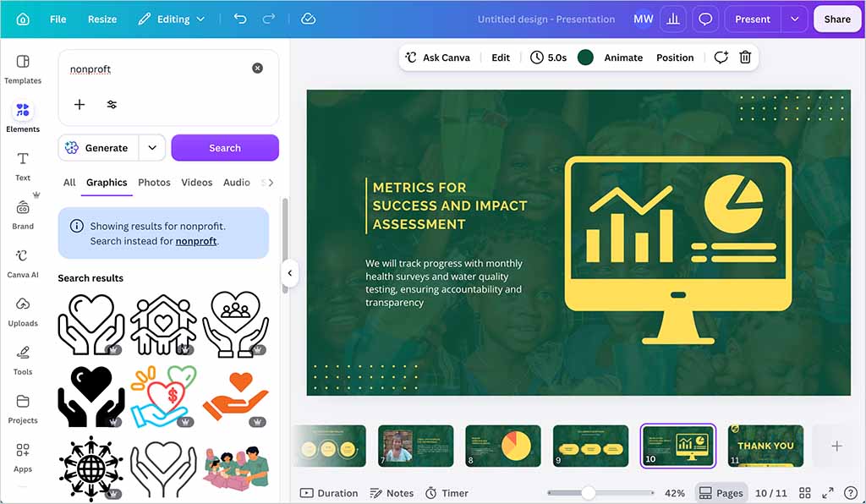Add new page plus button
This screenshot has height=504, width=866.
click(x=836, y=446)
